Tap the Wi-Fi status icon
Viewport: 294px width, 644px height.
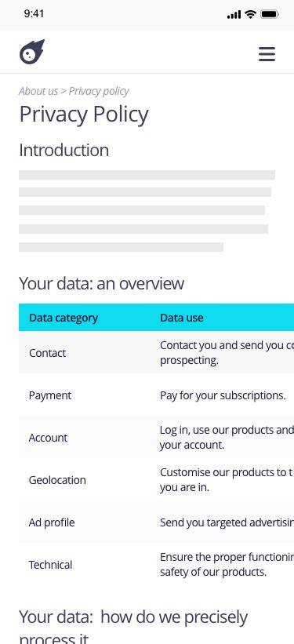click(250, 14)
